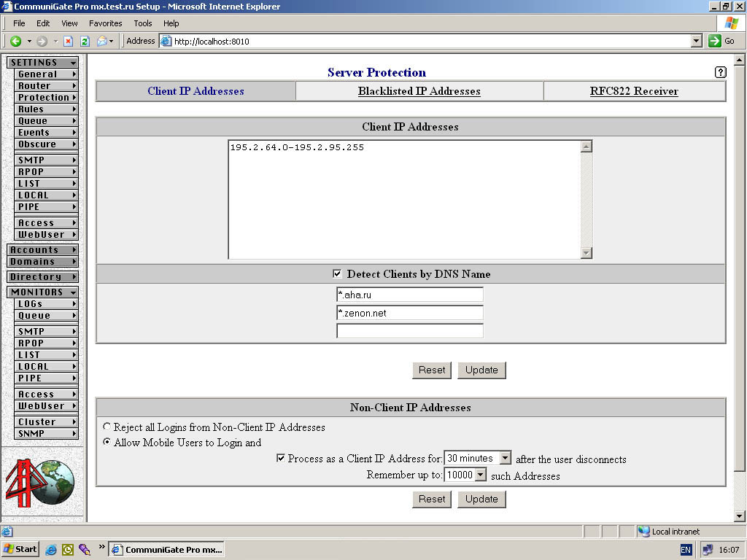Switch to Blacklisted IP Addresses tab
Screen dimensions: 747x560
click(419, 91)
